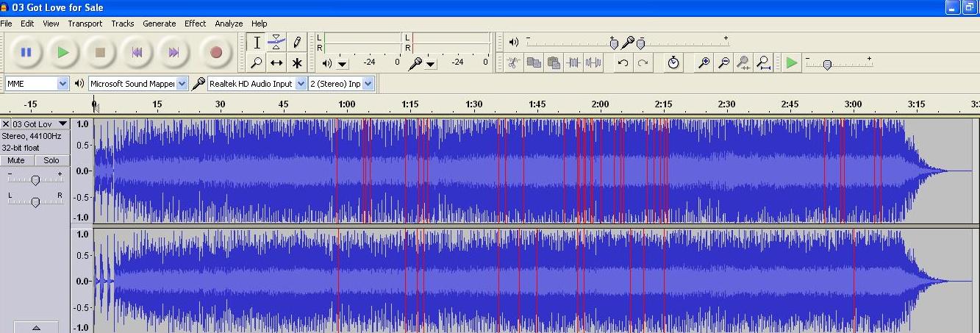Open the Analyze menu
Image resolution: width=980 pixels, height=333 pixels.
tap(229, 24)
